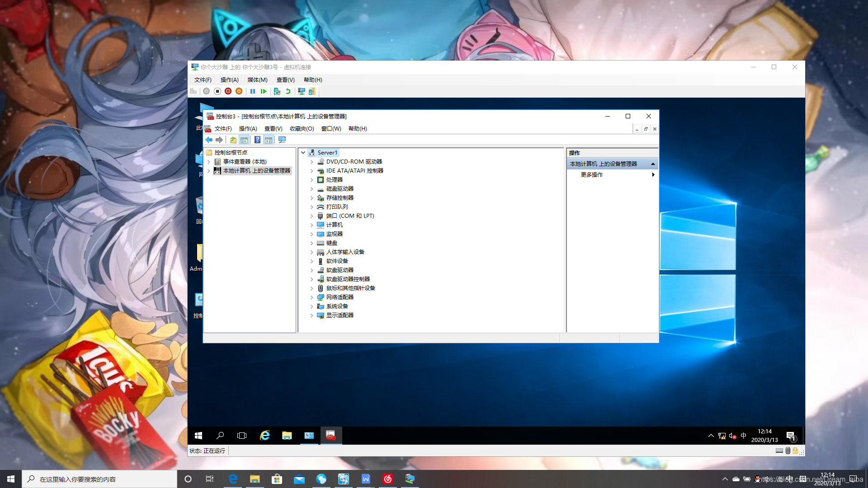This screenshot has width=868, height=488.
Task: Collapse 本地计算机 上的设备管理器 actions section arrow
Action: (653, 164)
